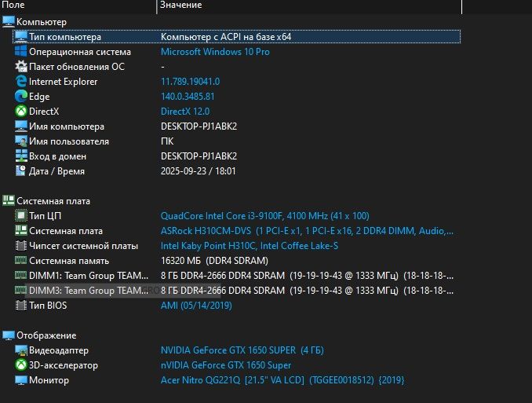The width and height of the screenshot is (532, 403).
Task: Select the Системная плата group header
Action: point(53,201)
